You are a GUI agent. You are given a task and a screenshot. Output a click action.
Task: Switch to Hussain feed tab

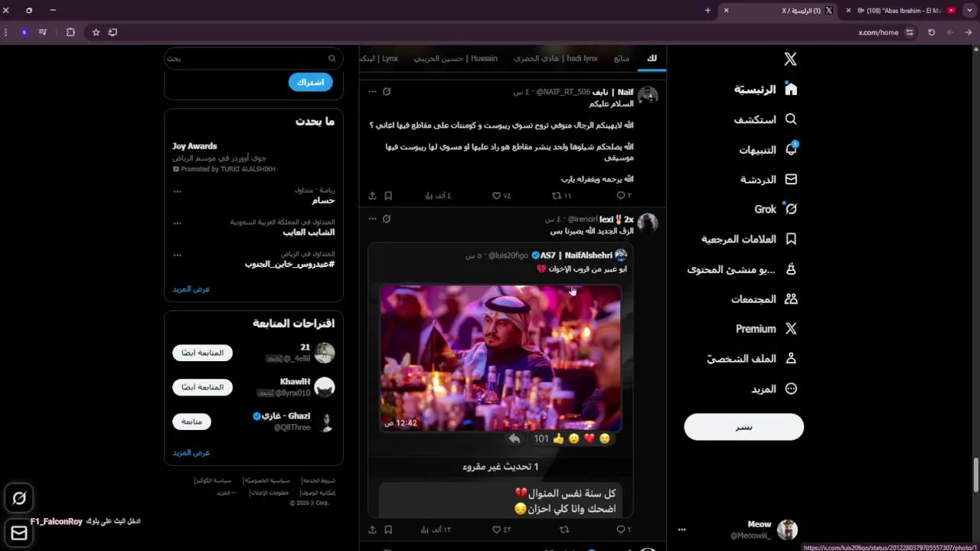point(456,58)
